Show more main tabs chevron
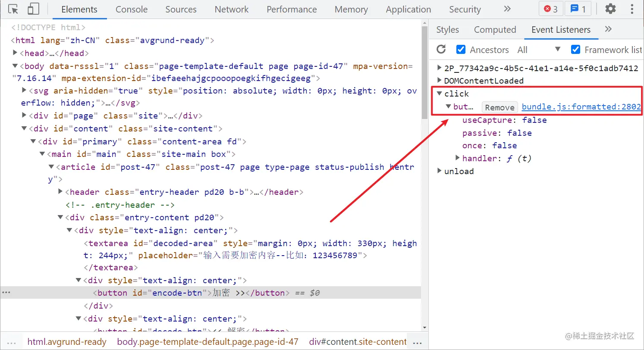The width and height of the screenshot is (644, 350). tap(507, 9)
